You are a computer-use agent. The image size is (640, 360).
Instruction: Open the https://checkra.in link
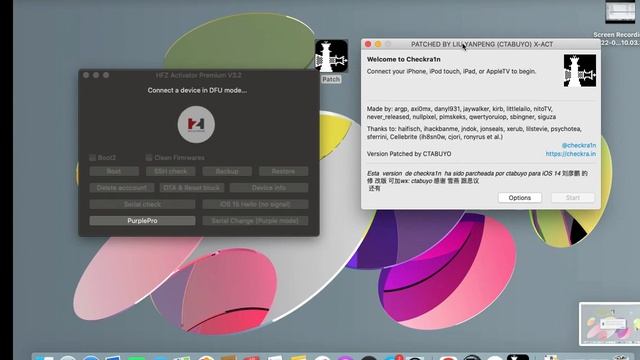pyautogui.click(x=571, y=154)
